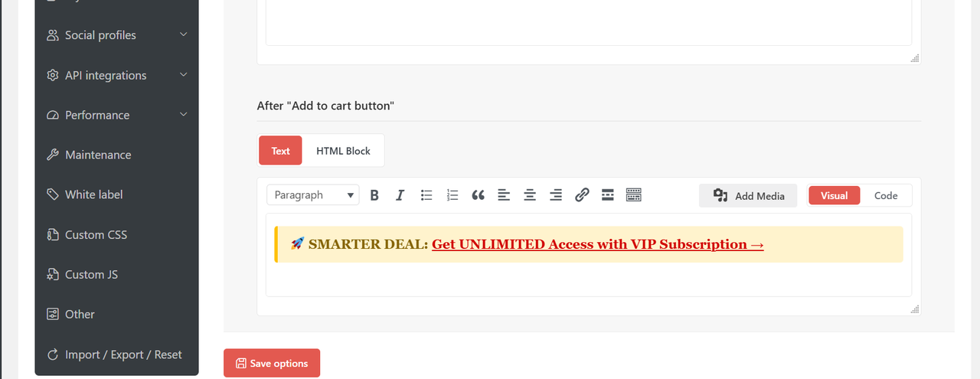Click the Add Media button

click(x=748, y=195)
